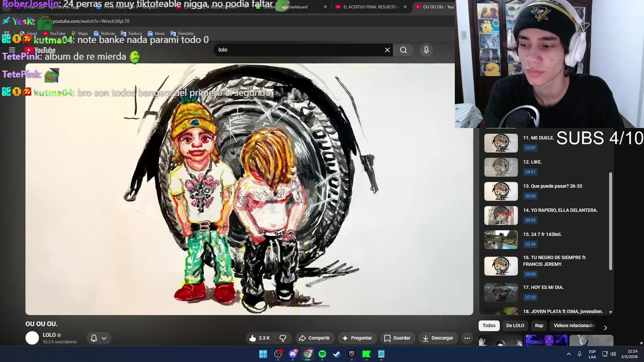Viewport: 644px width, 362px height.
Task: Open the Noticias bookmark
Action: (x=104, y=34)
